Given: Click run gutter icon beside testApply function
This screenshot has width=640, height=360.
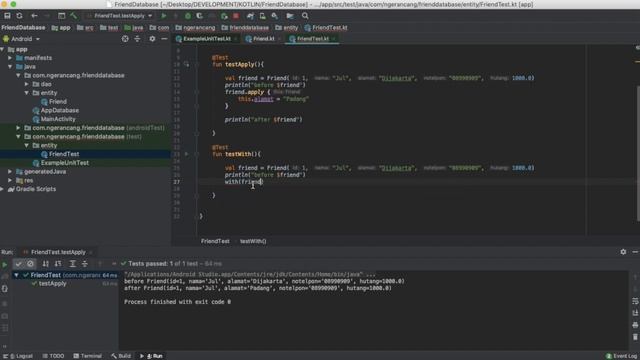Looking at the screenshot, I should pyautogui.click(x=186, y=64).
